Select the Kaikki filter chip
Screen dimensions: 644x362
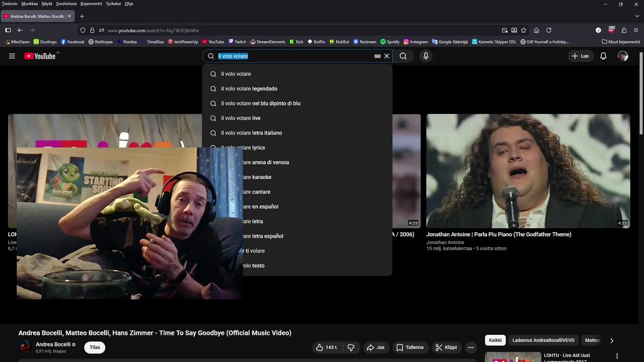[496, 340]
